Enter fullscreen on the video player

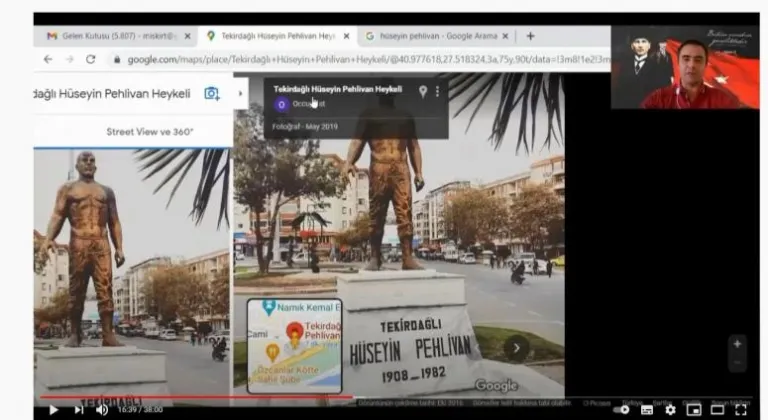click(x=741, y=409)
